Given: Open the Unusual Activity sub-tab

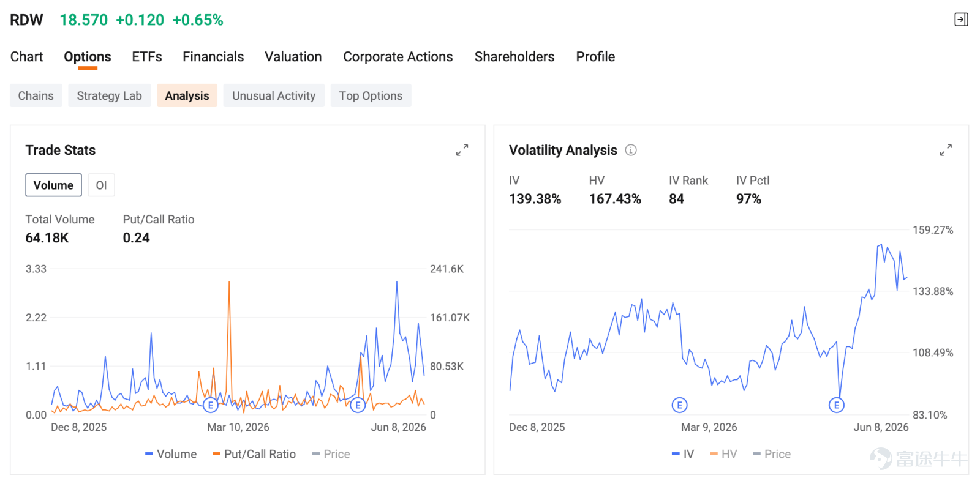Looking at the screenshot, I should coord(274,95).
